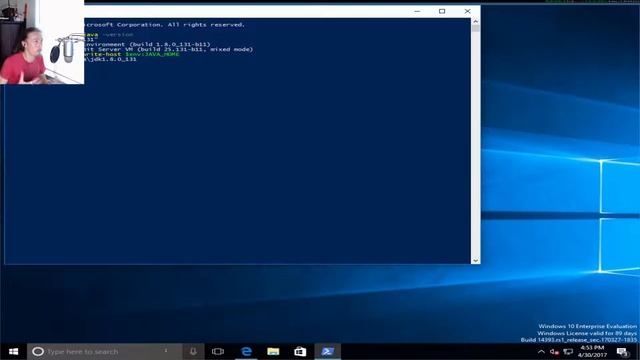Open the volume tray icon

tap(554, 351)
